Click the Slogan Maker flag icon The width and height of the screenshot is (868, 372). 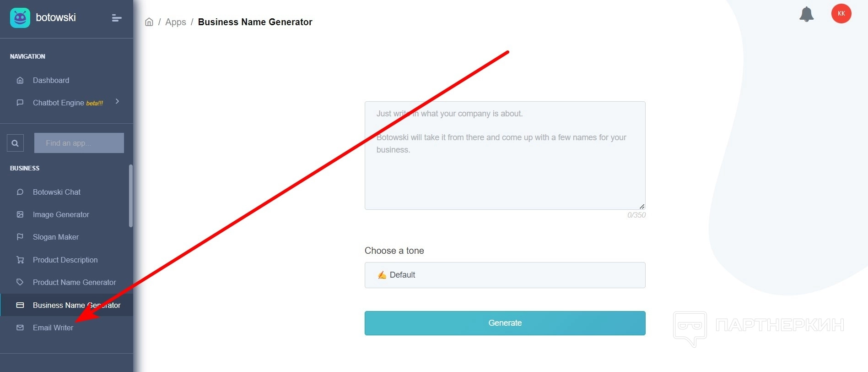point(20,237)
